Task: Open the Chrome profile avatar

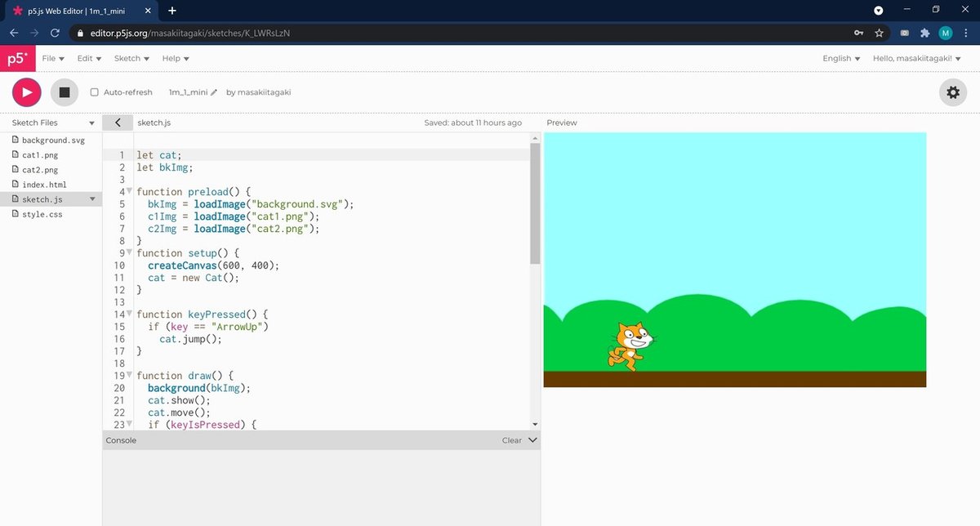Action: [x=946, y=33]
